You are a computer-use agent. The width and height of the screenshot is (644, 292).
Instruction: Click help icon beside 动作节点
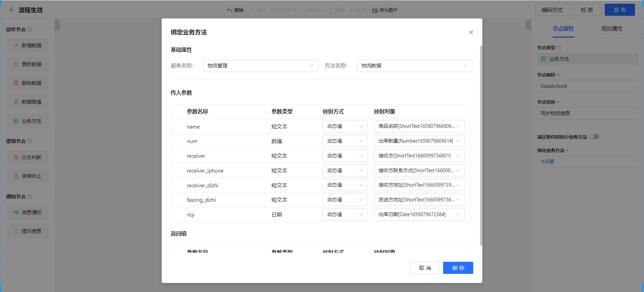(x=30, y=30)
